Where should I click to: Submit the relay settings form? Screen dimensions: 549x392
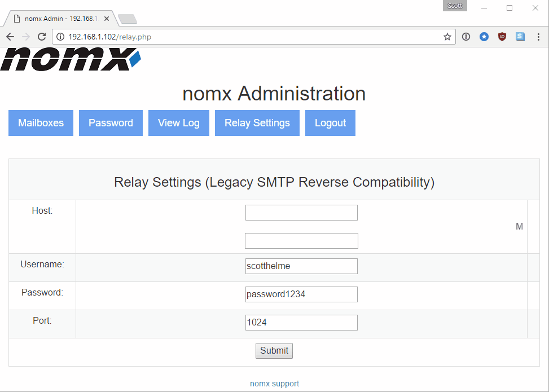pos(274,351)
